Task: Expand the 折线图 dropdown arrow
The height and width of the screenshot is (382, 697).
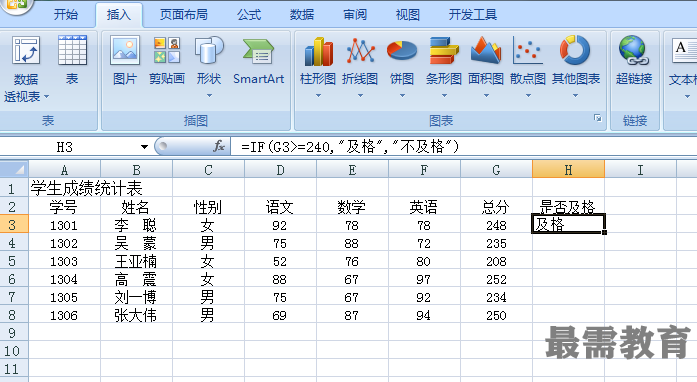Action: point(360,95)
